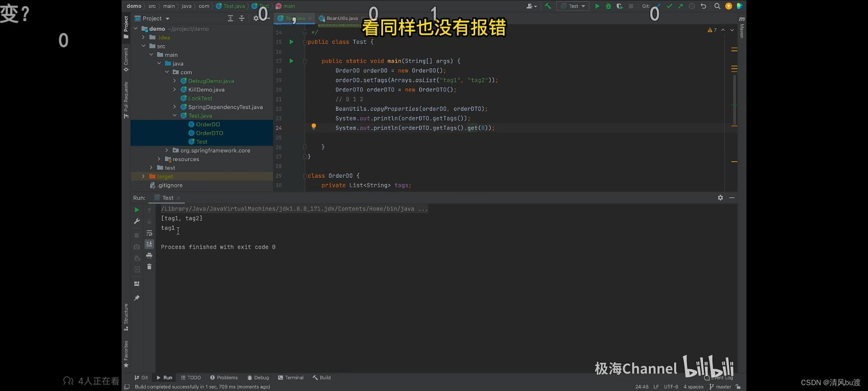Click the orange IDE update arrow icon
This screenshot has width=868, height=391.
[x=729, y=6]
